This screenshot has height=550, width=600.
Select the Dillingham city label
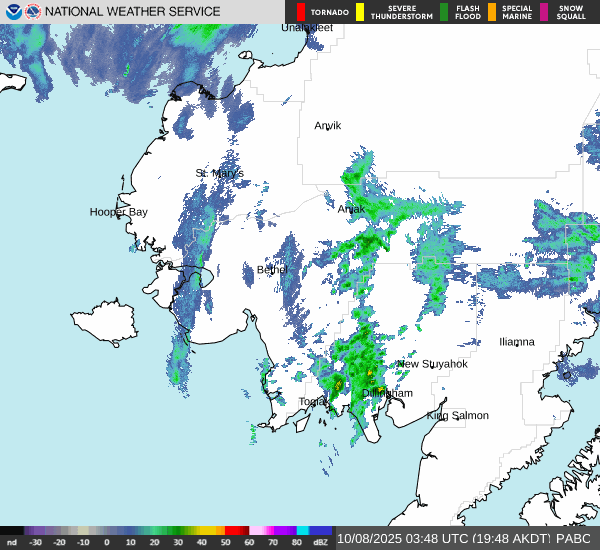click(x=386, y=394)
